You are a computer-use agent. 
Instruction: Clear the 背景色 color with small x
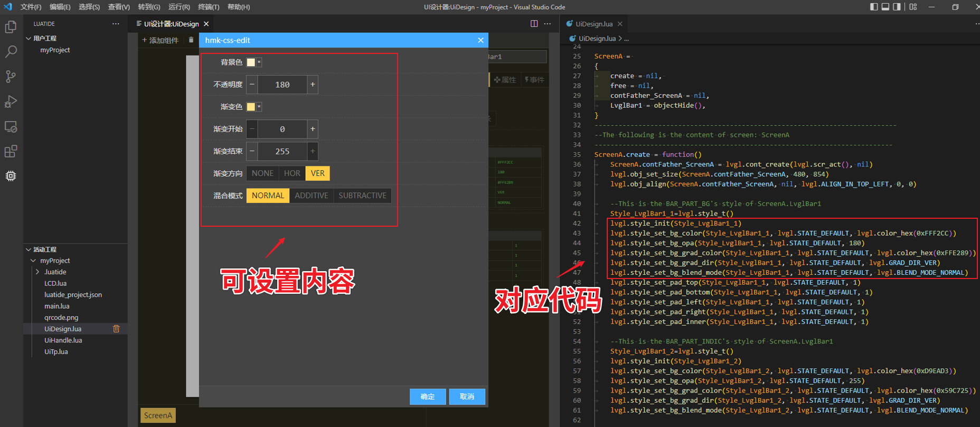tap(259, 62)
